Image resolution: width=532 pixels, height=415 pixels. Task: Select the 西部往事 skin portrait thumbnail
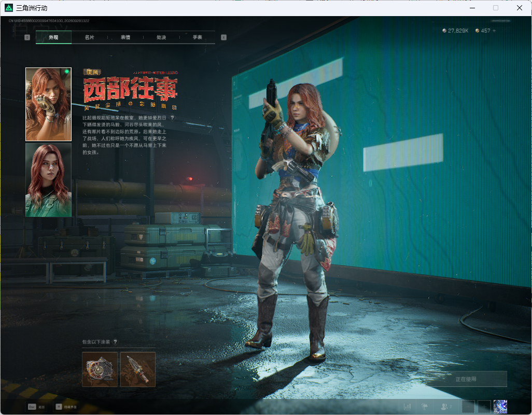[49, 104]
